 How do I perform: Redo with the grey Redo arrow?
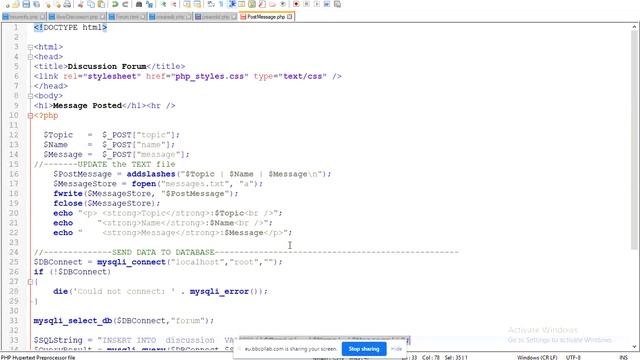point(125,4)
